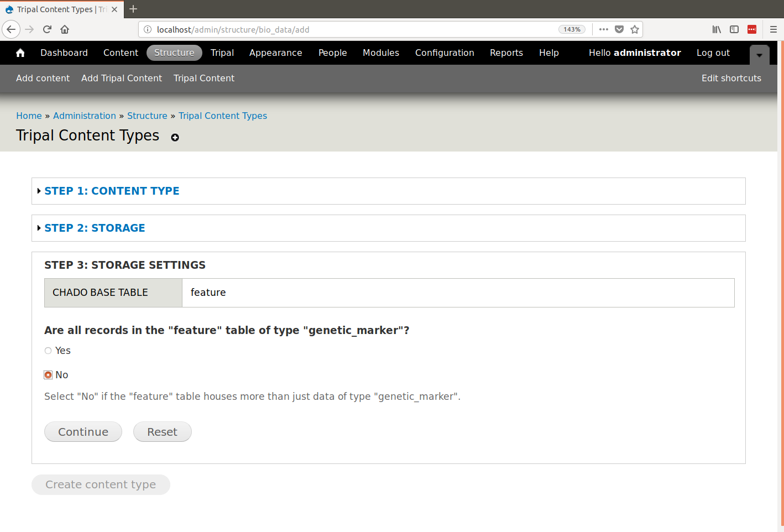The height and width of the screenshot is (532, 784).
Task: Toggle the shortcut bar dropdown arrow
Action: point(759,55)
